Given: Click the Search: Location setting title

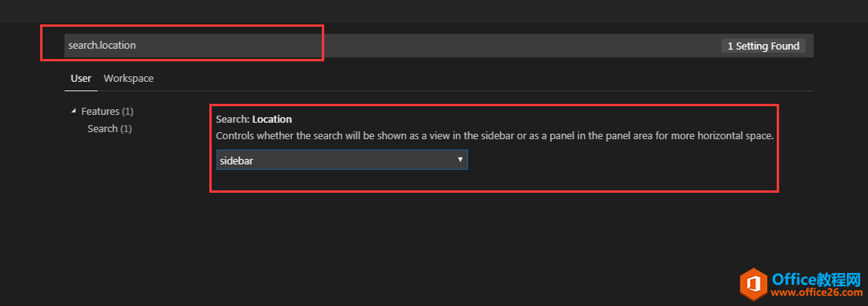Looking at the screenshot, I should tap(253, 119).
